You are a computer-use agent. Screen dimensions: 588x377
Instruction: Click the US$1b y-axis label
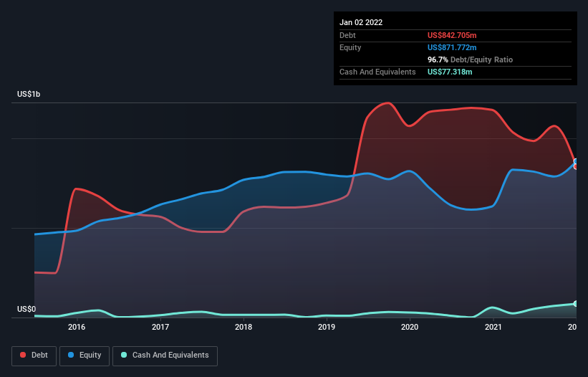(29, 94)
